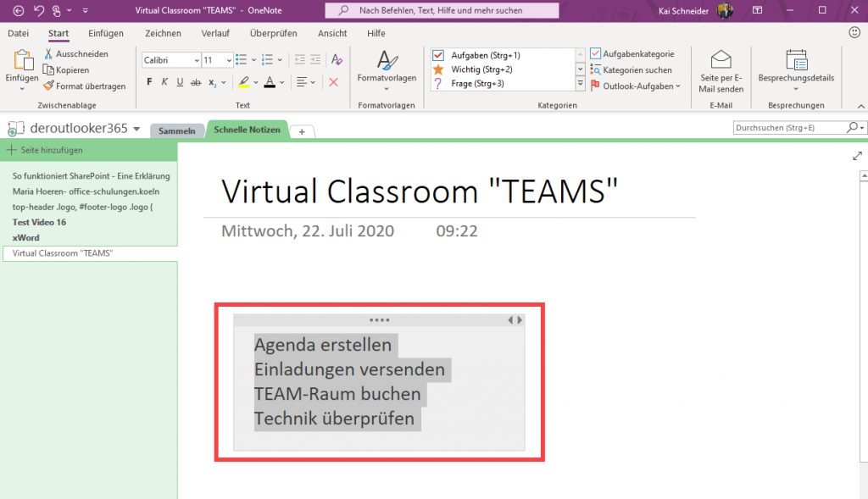
Task: Open Formatvorlagen styles gallery
Action: pyautogui.click(x=387, y=70)
